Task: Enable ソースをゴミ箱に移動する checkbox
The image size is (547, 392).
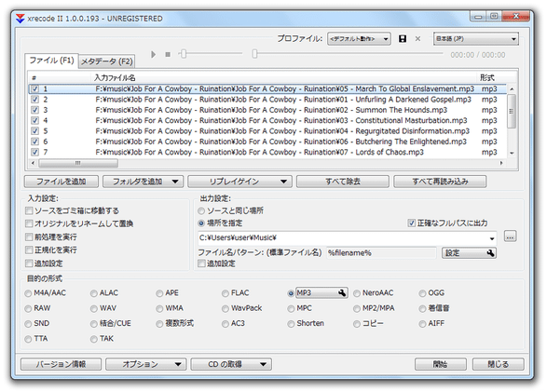Action: click(x=29, y=210)
